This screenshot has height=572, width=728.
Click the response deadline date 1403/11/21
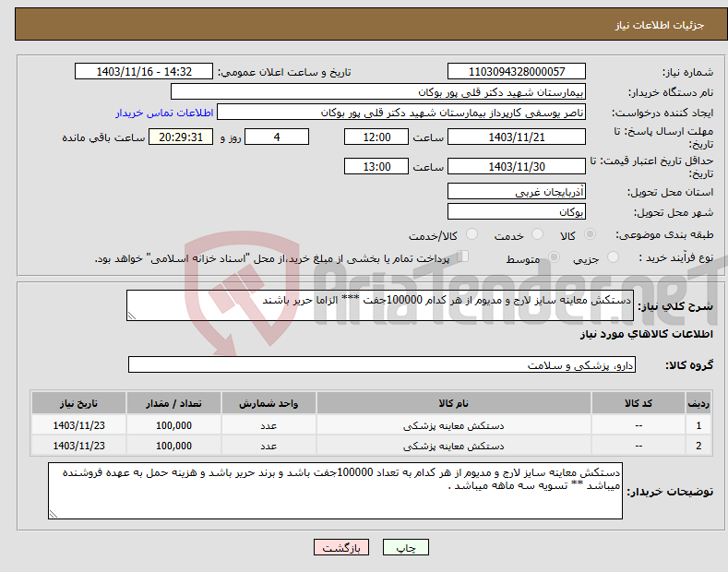pos(517,137)
